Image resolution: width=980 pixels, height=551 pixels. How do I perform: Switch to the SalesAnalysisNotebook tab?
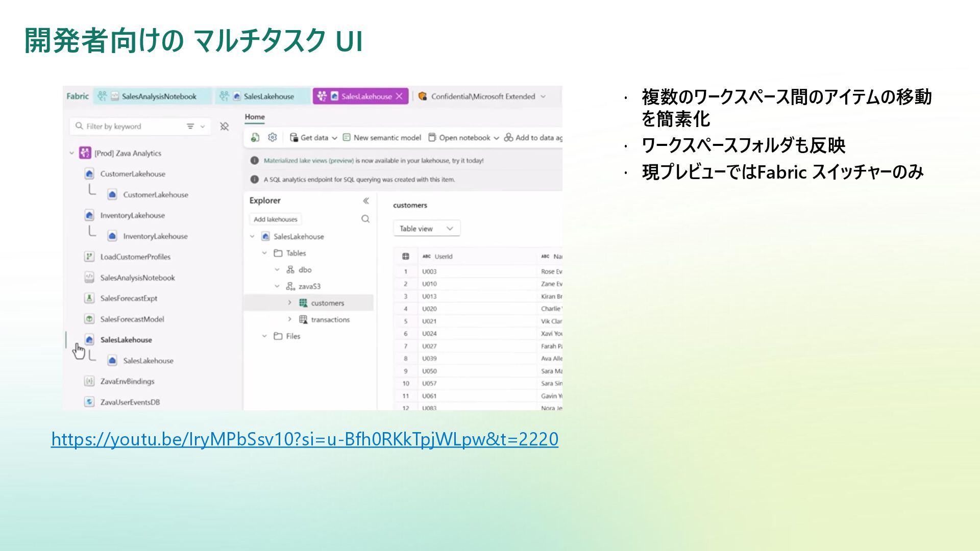coord(158,96)
